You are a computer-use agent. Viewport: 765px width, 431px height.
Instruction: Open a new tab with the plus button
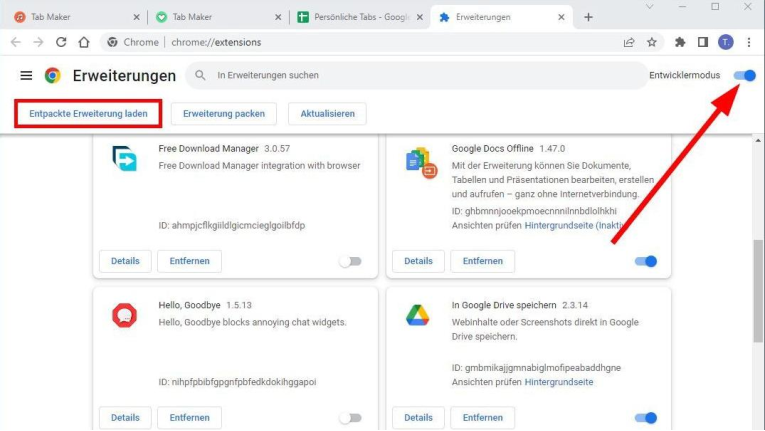[588, 17]
